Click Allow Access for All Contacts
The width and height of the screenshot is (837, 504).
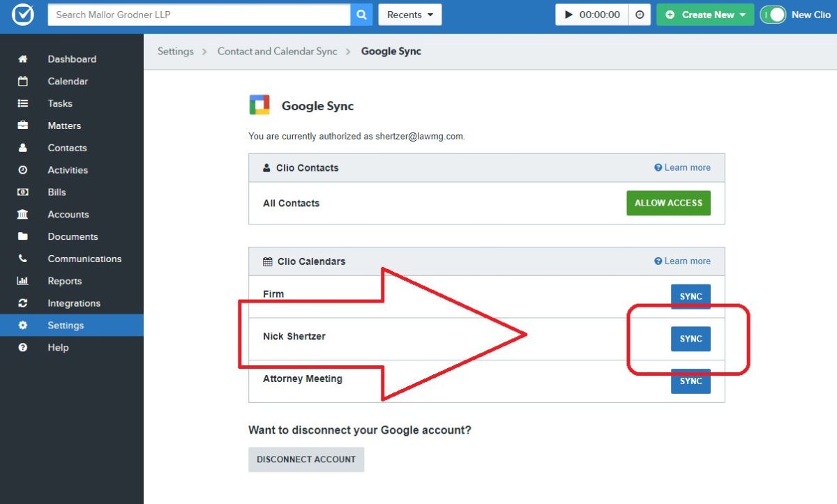click(x=668, y=203)
